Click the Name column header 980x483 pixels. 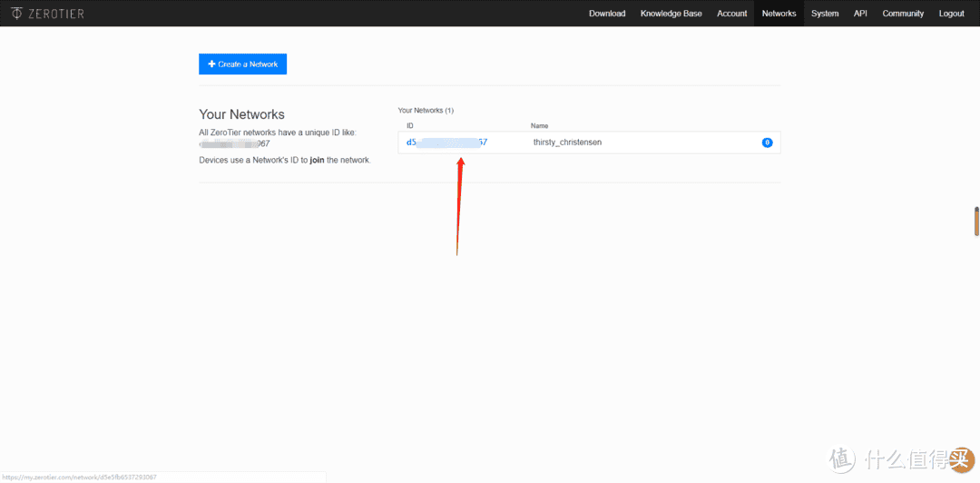click(x=539, y=126)
